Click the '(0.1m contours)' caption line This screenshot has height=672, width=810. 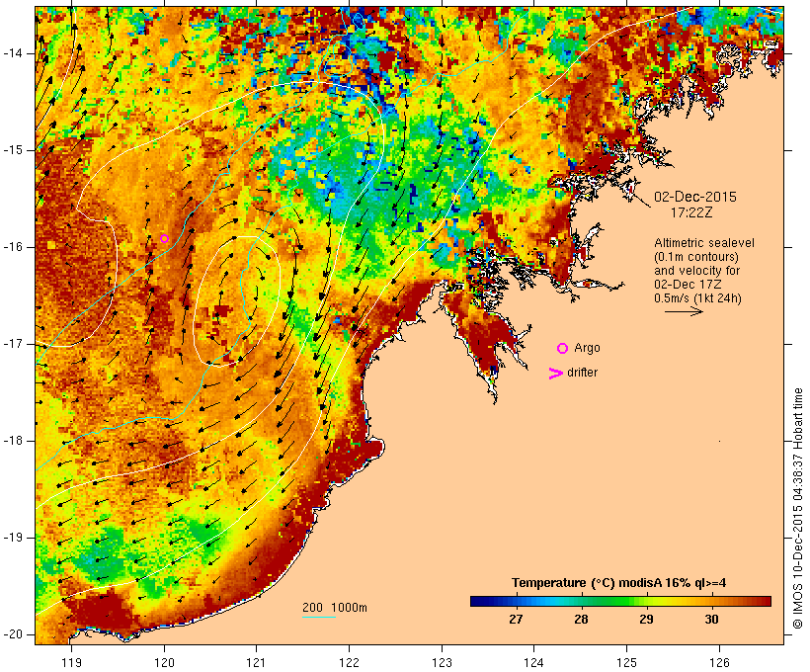(696, 257)
